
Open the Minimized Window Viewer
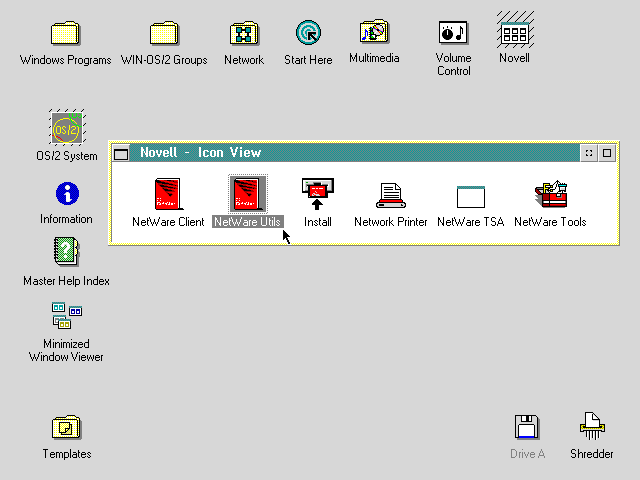coord(66,316)
